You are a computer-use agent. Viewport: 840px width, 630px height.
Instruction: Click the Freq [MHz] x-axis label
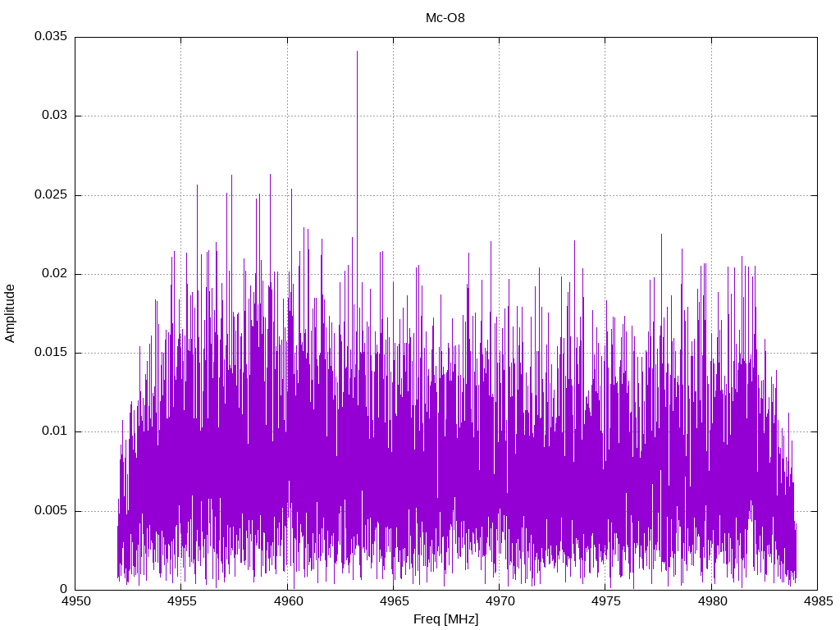[445, 619]
